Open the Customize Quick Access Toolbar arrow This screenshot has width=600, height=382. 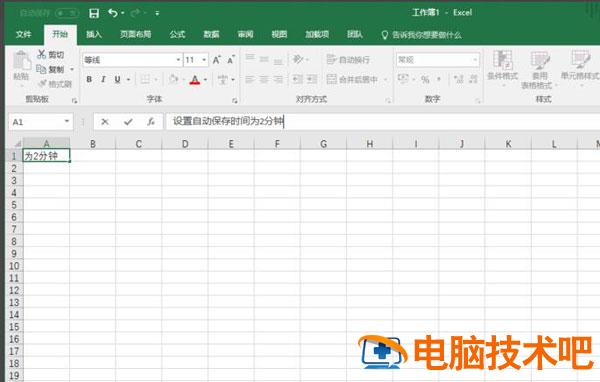(x=157, y=13)
